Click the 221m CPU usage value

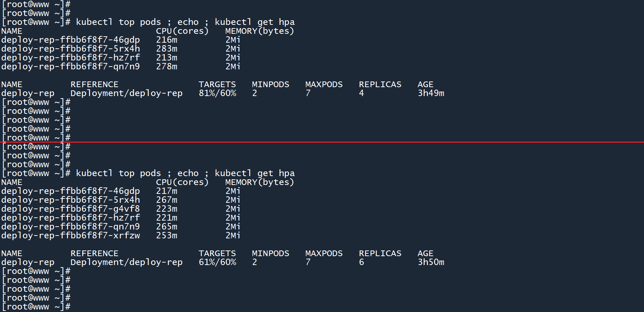pyautogui.click(x=167, y=218)
